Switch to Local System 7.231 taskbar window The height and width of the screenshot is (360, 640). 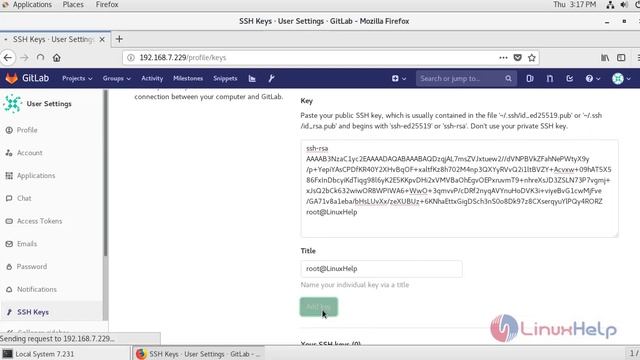pos(65,354)
